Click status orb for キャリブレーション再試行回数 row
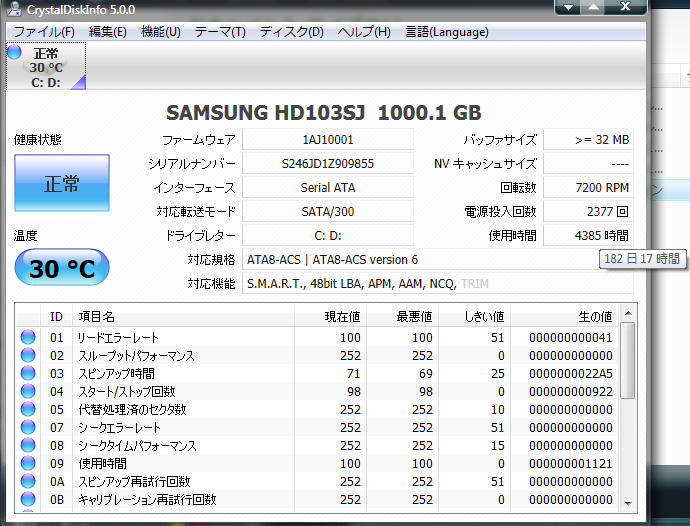The image size is (690, 526). tap(28, 500)
